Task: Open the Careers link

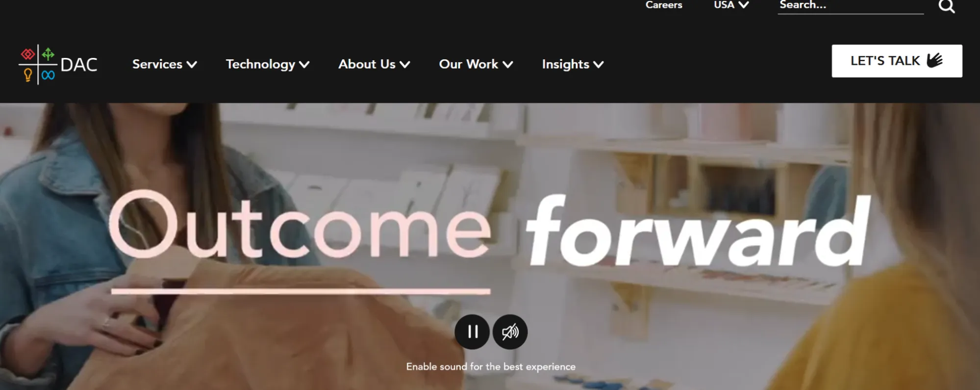Action: point(664,5)
